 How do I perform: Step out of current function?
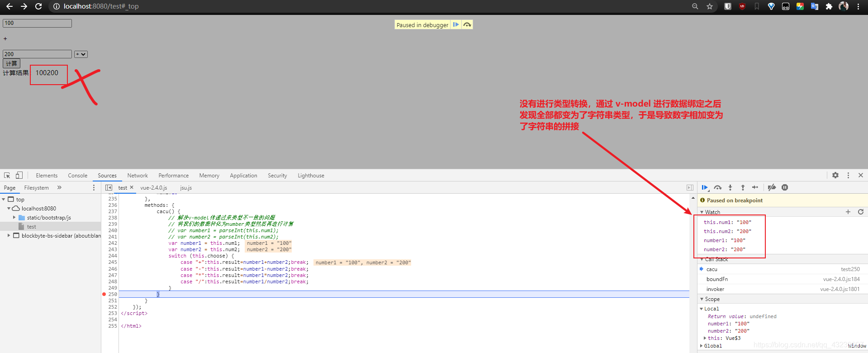(x=743, y=187)
